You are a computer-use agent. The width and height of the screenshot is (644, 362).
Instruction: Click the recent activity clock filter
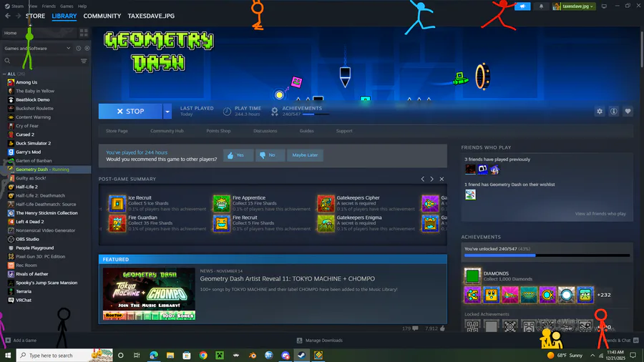click(79, 48)
